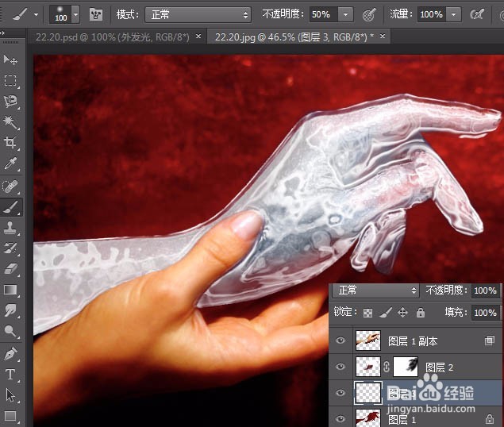This screenshot has width=504, height=427.
Task: Select the Dodge tool
Action: click(10, 330)
